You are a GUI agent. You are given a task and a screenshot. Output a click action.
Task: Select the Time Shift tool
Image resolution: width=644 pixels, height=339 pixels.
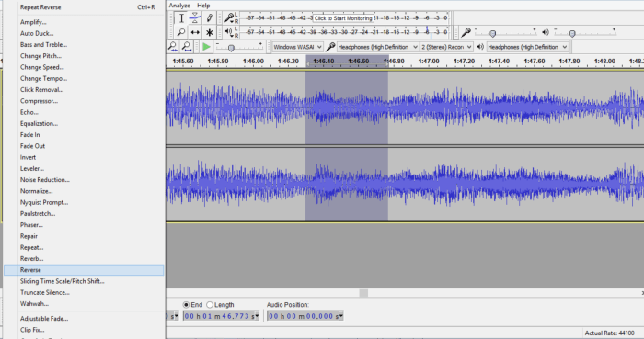pos(195,32)
